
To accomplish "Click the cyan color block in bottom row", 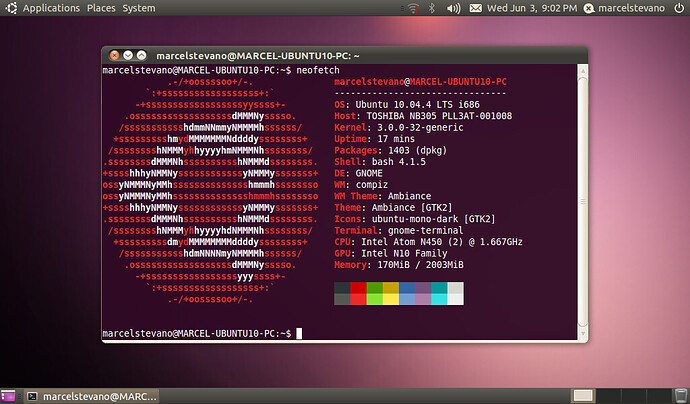I will (x=439, y=299).
